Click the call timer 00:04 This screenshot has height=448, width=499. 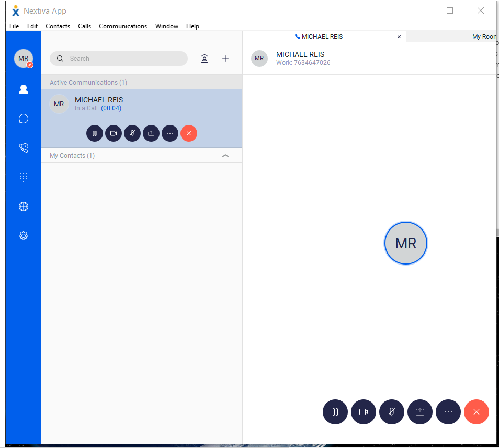pos(111,108)
